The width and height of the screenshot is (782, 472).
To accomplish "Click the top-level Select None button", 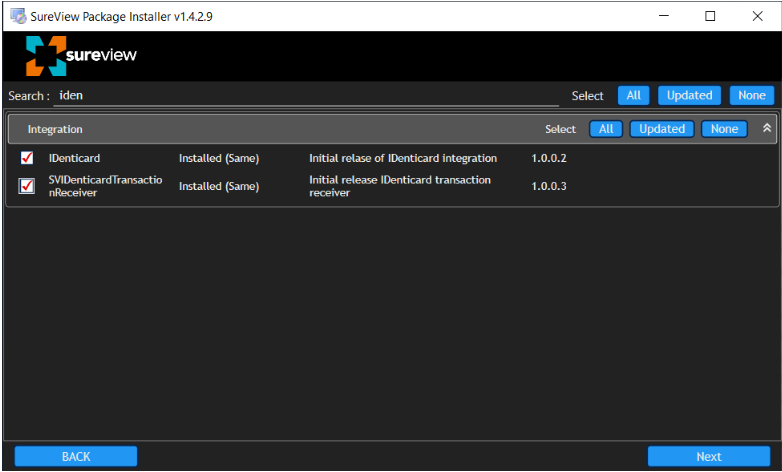I will [752, 95].
